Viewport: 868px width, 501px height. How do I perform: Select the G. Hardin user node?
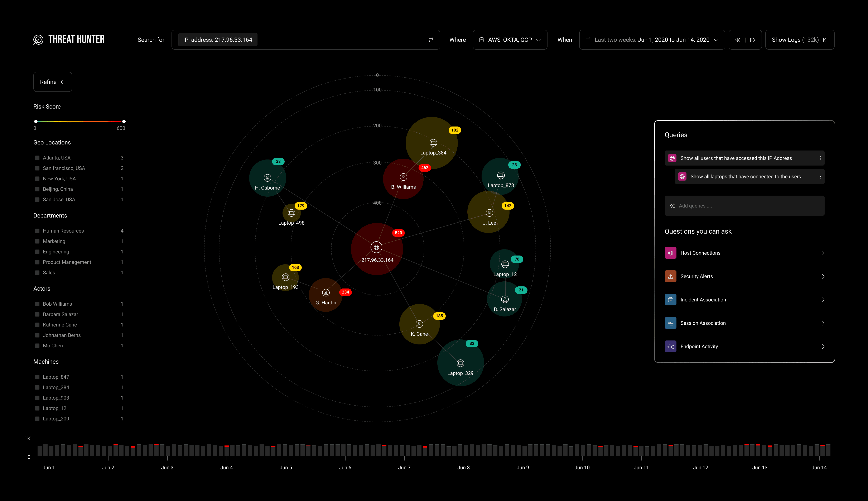[326, 292]
